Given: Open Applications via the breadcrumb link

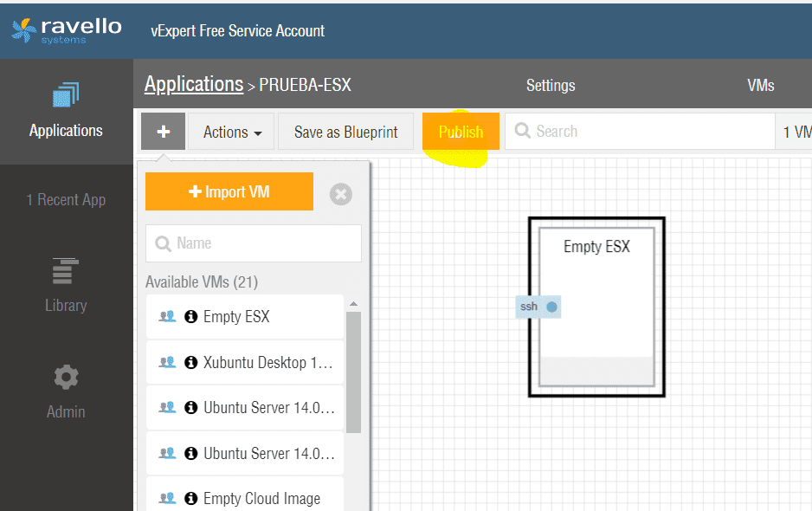Looking at the screenshot, I should (x=193, y=84).
